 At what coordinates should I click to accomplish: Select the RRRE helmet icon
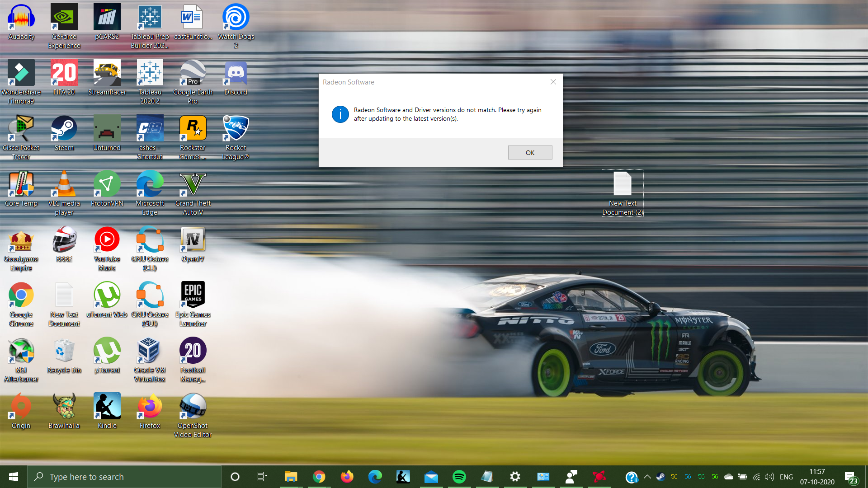(64, 244)
